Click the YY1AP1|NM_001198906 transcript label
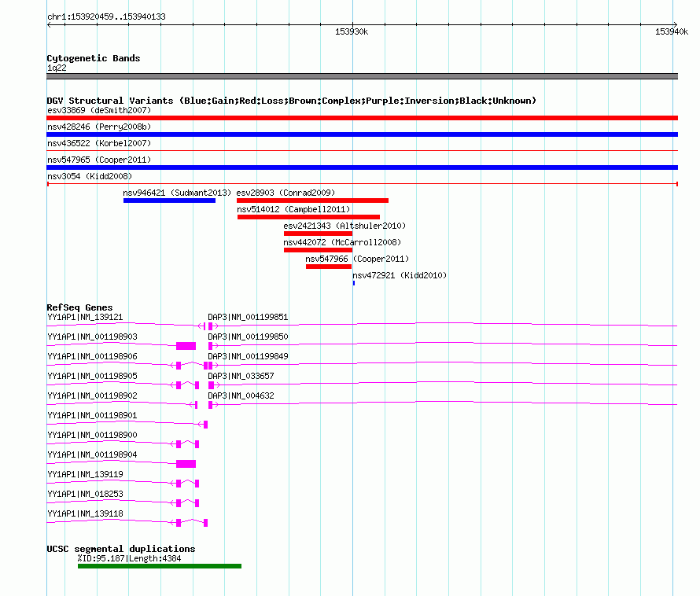The width and height of the screenshot is (700, 596). point(92,357)
